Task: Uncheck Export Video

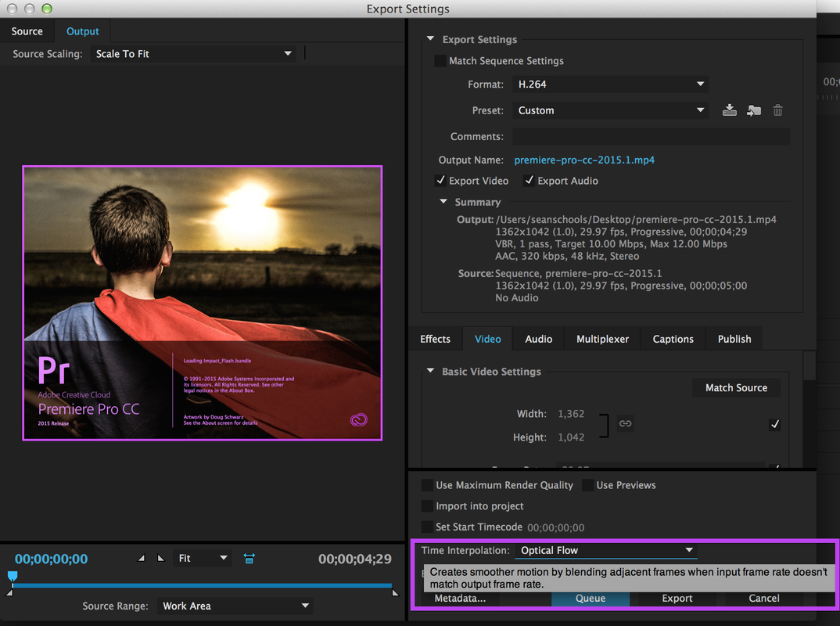Action: pyautogui.click(x=440, y=181)
